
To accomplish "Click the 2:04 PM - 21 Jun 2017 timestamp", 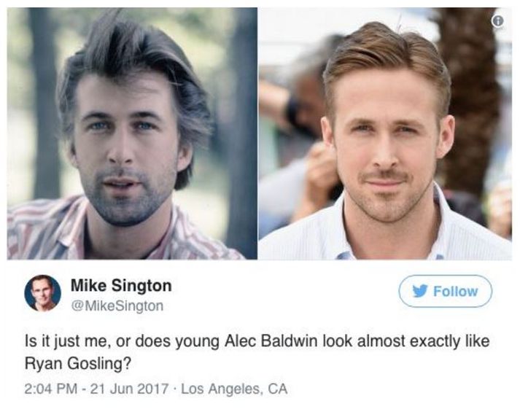I will 96,389.
